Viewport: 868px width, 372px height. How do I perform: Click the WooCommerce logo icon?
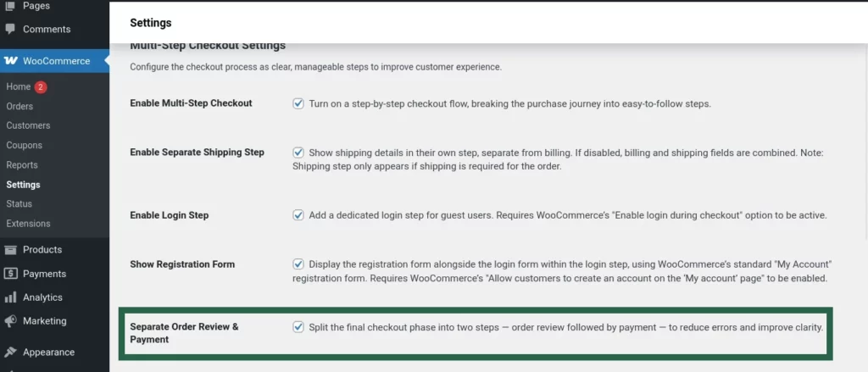(x=11, y=61)
